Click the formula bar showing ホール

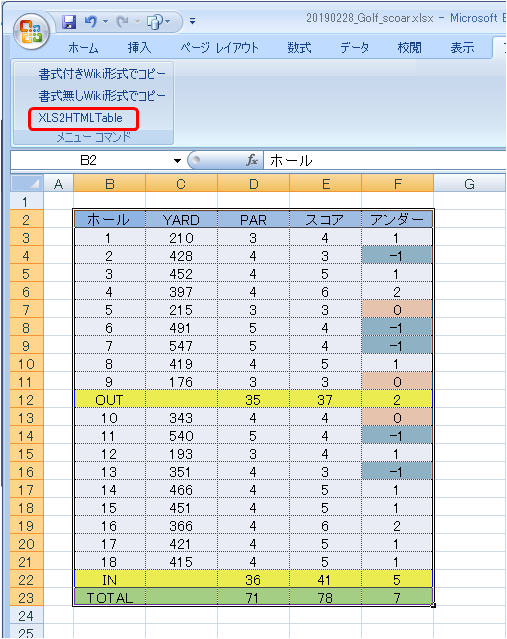pyautogui.click(x=385, y=161)
